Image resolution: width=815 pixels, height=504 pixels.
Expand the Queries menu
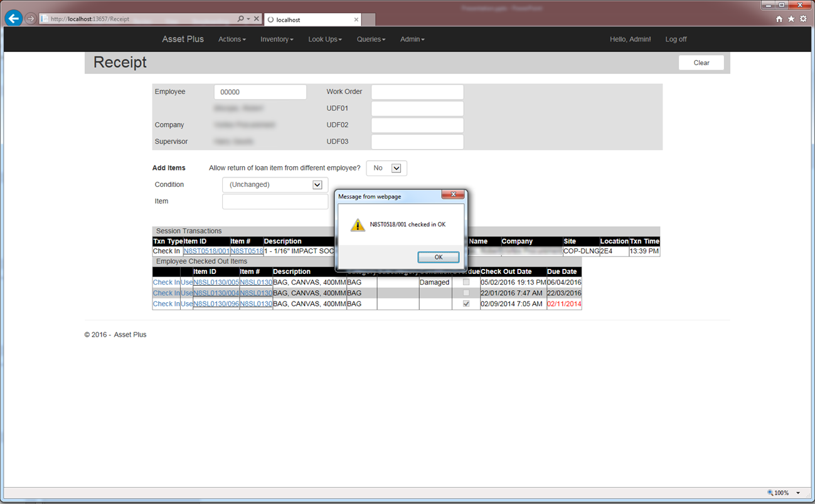point(371,39)
